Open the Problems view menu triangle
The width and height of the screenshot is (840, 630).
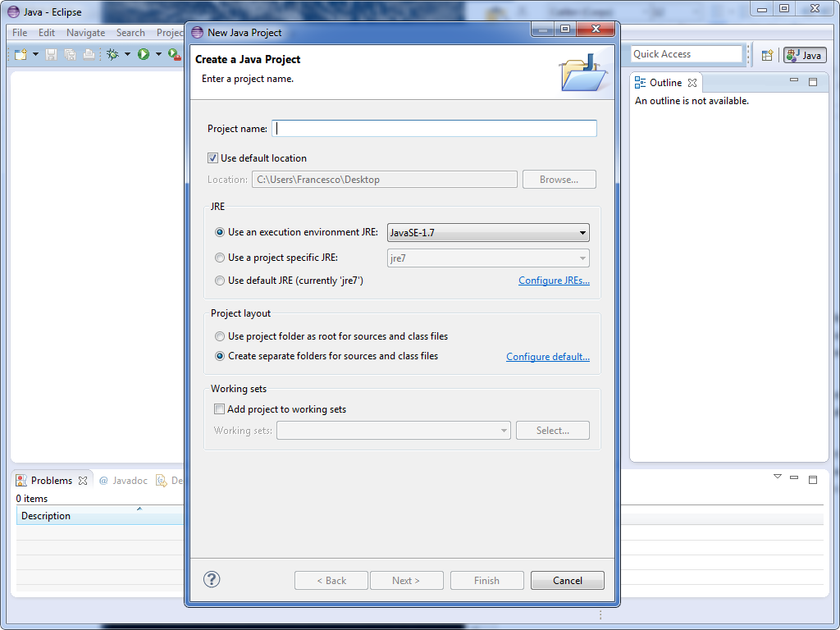point(778,477)
